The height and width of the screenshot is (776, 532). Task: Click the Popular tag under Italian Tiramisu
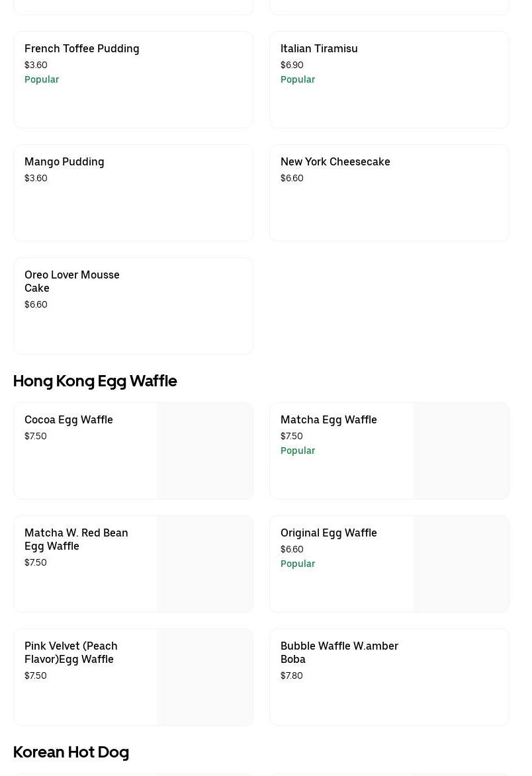point(298,79)
